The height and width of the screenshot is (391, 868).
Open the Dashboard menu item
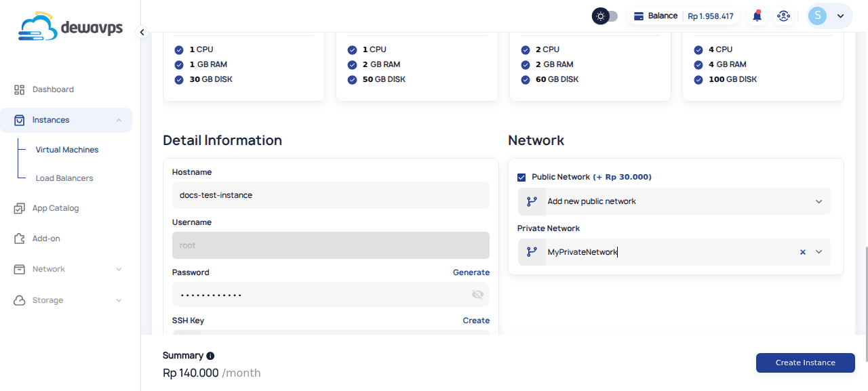pos(53,89)
